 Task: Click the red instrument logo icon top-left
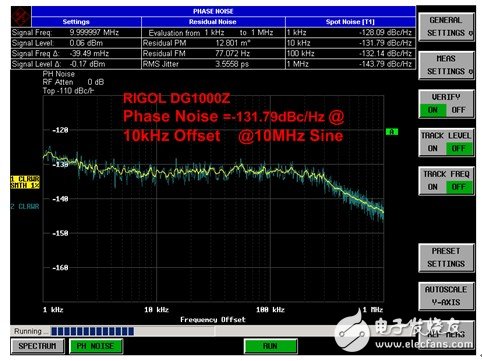tap(21, 17)
